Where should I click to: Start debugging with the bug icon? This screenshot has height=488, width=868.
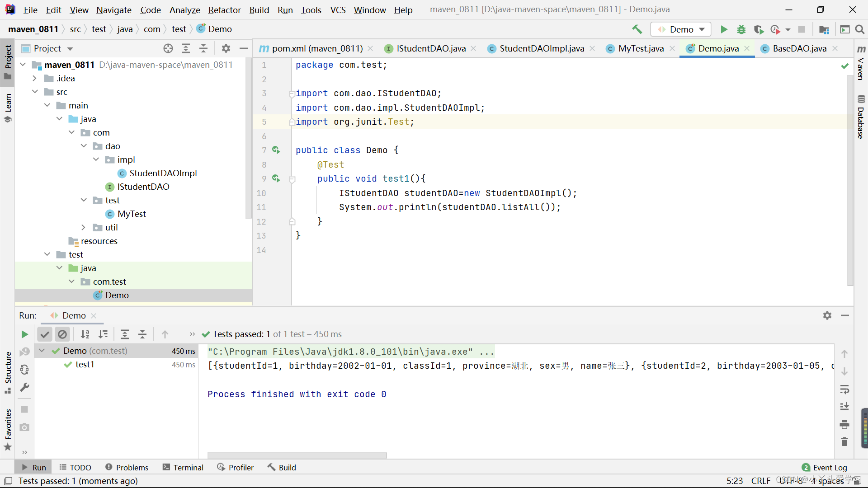pyautogui.click(x=741, y=29)
